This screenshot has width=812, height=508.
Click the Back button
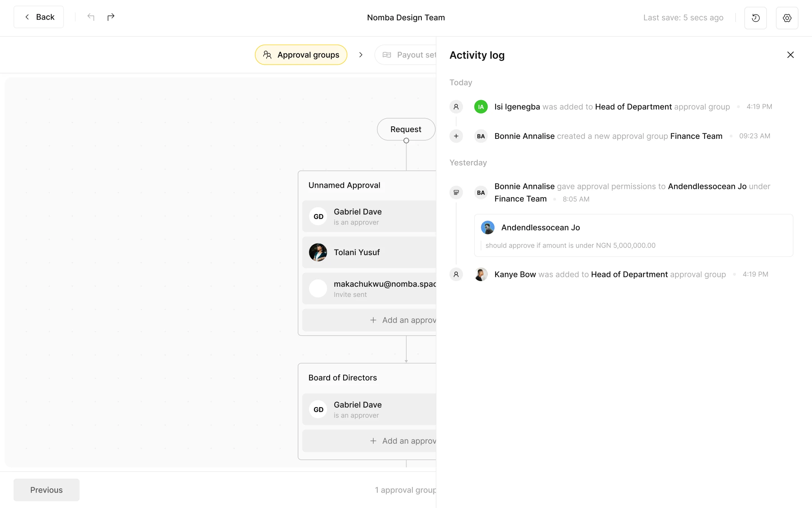click(x=38, y=17)
